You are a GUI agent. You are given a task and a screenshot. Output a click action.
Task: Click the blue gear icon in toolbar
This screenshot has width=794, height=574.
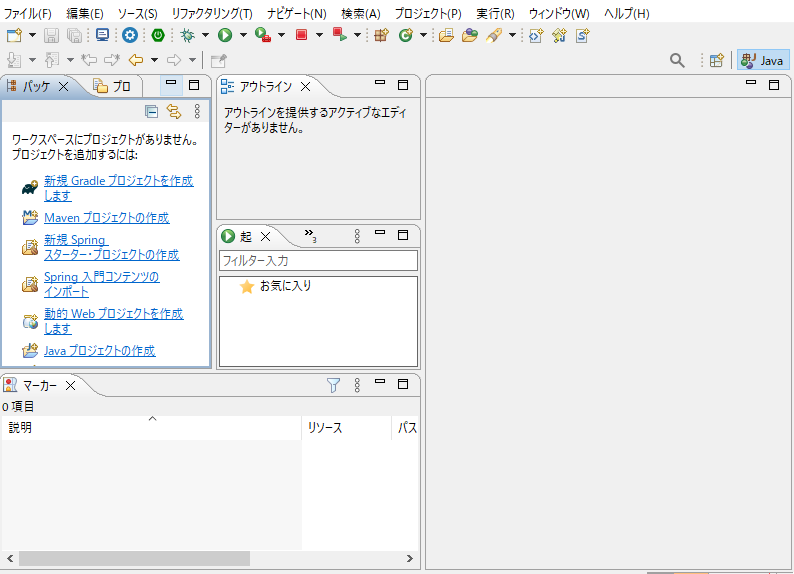click(x=130, y=35)
